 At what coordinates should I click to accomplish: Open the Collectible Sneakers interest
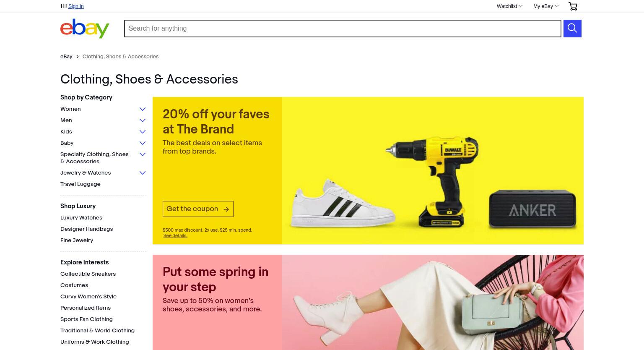coord(88,274)
